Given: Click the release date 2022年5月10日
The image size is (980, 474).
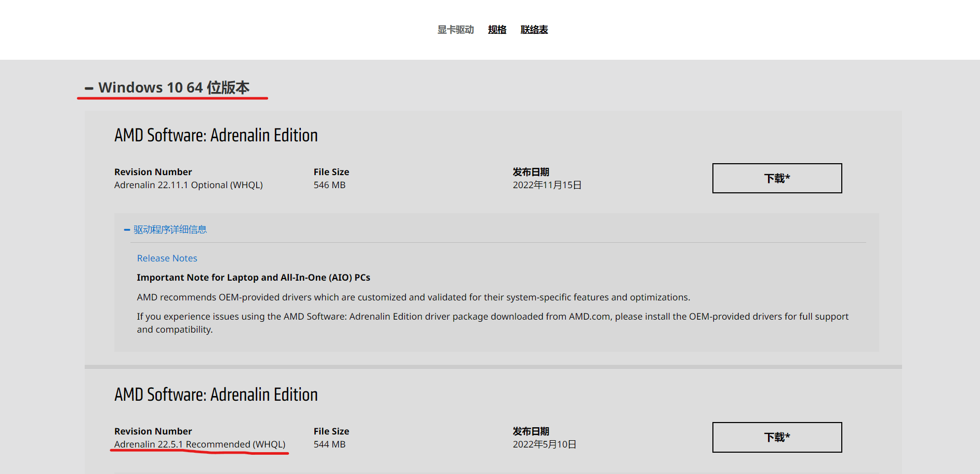Looking at the screenshot, I should pos(545,444).
